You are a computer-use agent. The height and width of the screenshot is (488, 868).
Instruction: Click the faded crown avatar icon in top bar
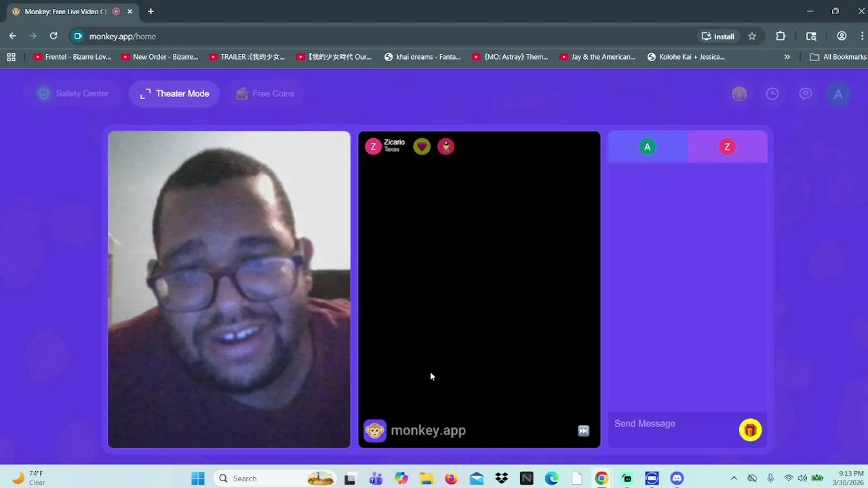point(739,94)
